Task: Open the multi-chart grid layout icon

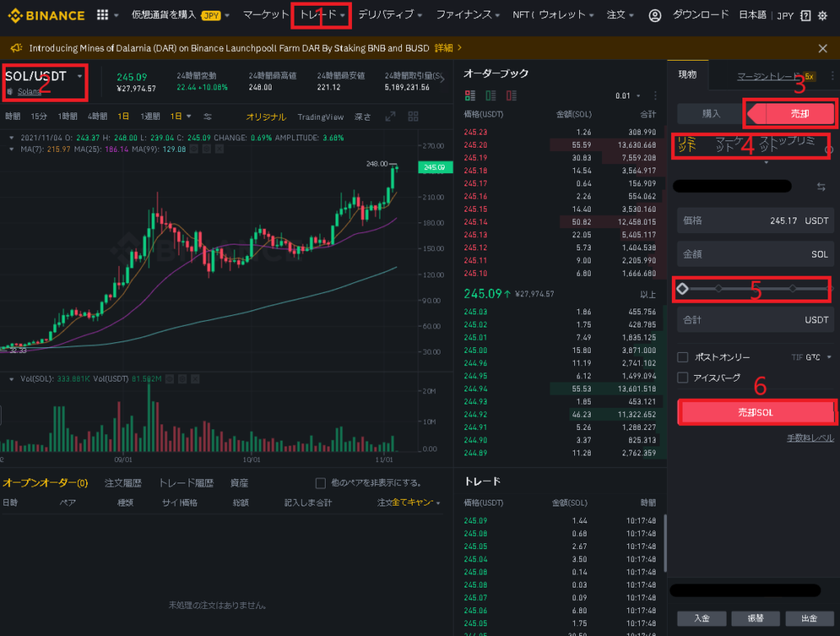Action: click(413, 117)
